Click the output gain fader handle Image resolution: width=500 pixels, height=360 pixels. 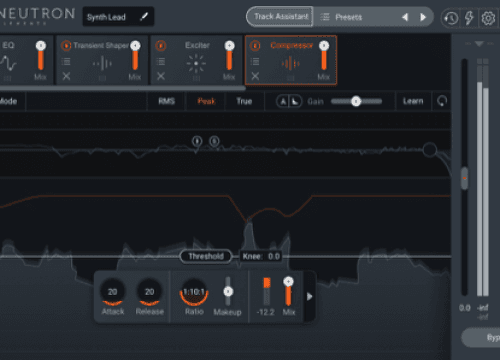pos(464,178)
